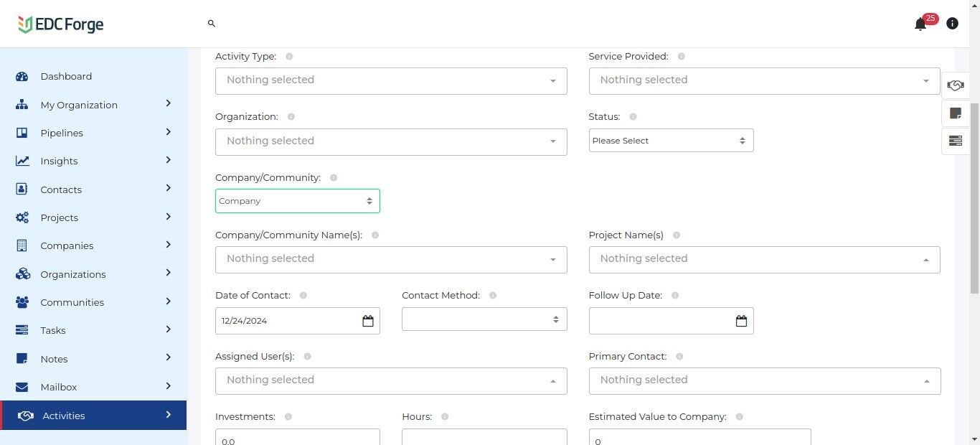Click the info icon in header
980x445 pixels.
pos(952,24)
